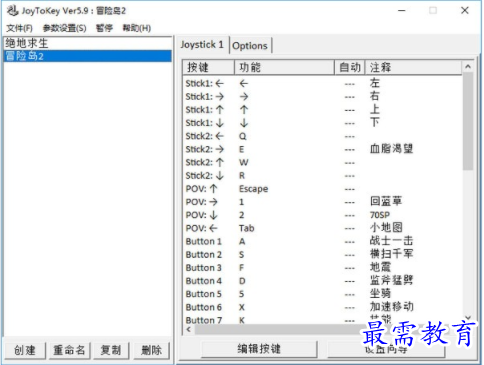Select the Button 5 row

tap(322, 294)
